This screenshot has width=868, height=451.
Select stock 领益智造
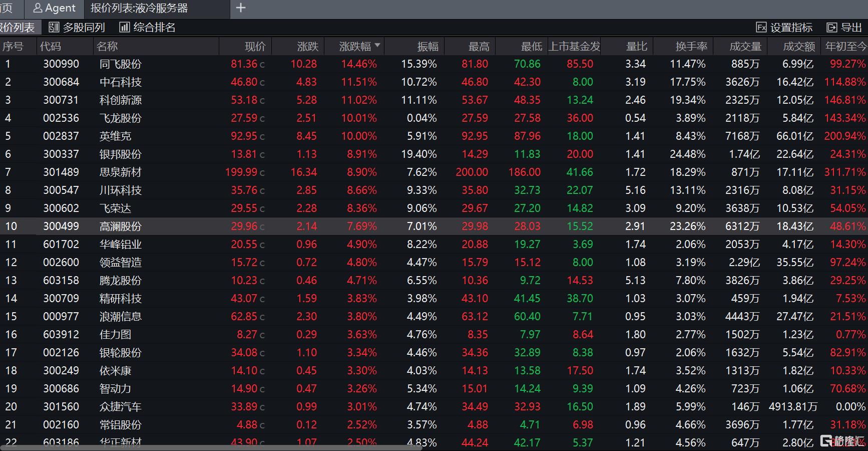[x=121, y=263]
